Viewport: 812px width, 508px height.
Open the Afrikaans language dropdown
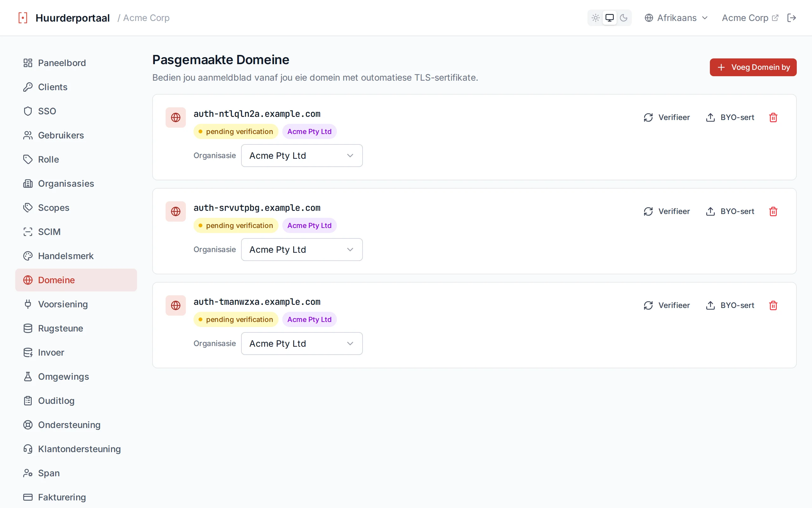click(676, 18)
